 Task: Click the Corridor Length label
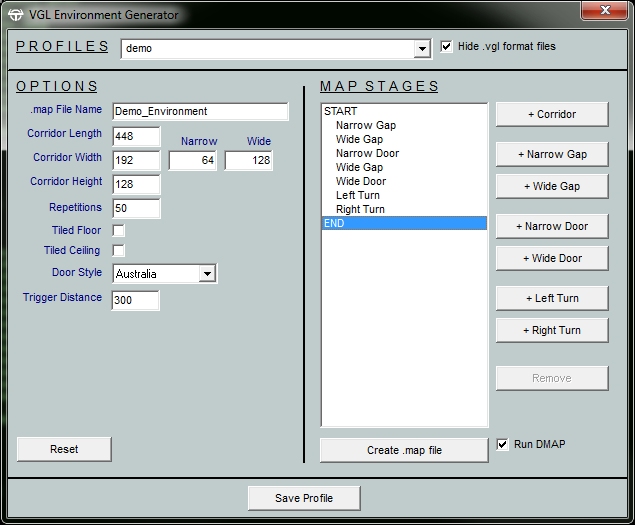point(64,133)
